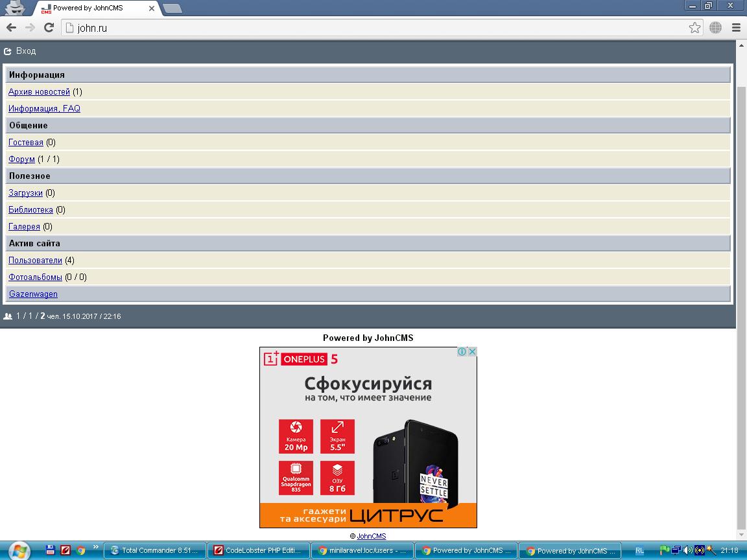
Task: Click the Общение section header
Action: (368, 125)
